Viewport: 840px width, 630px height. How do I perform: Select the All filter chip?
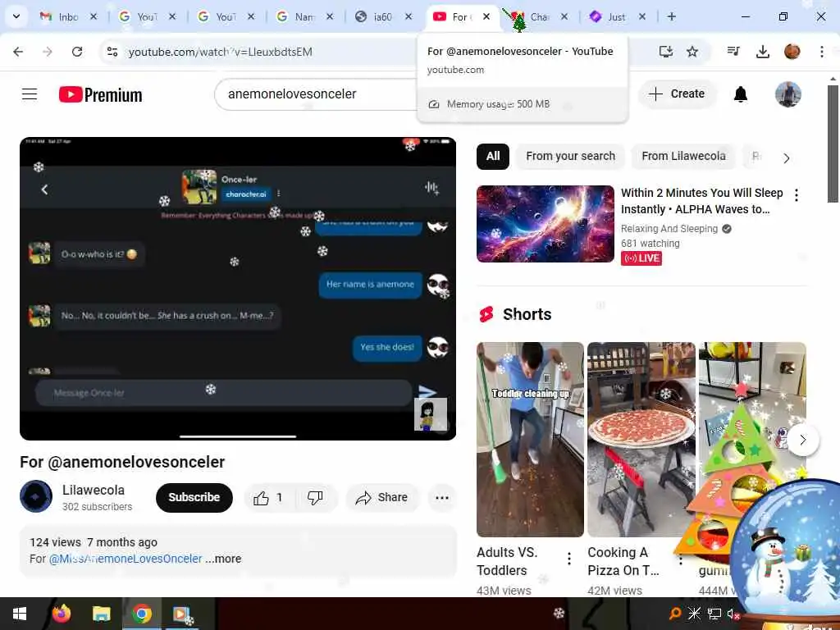click(x=493, y=157)
